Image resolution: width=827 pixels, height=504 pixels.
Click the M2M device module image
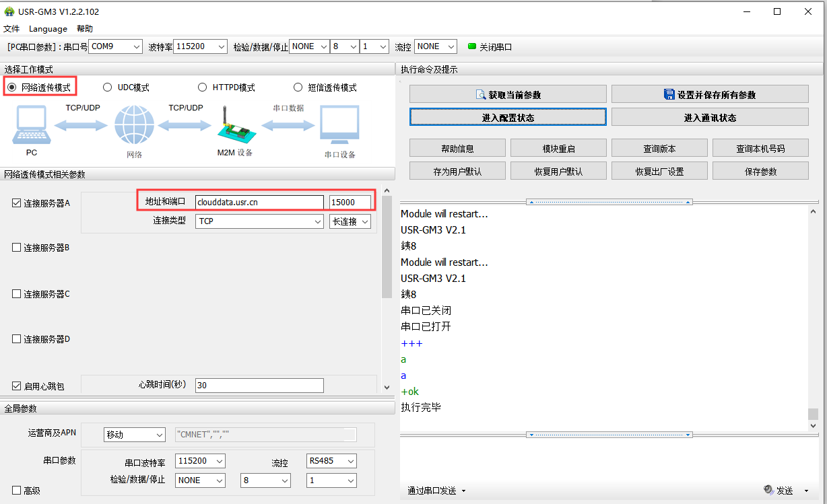click(235, 127)
